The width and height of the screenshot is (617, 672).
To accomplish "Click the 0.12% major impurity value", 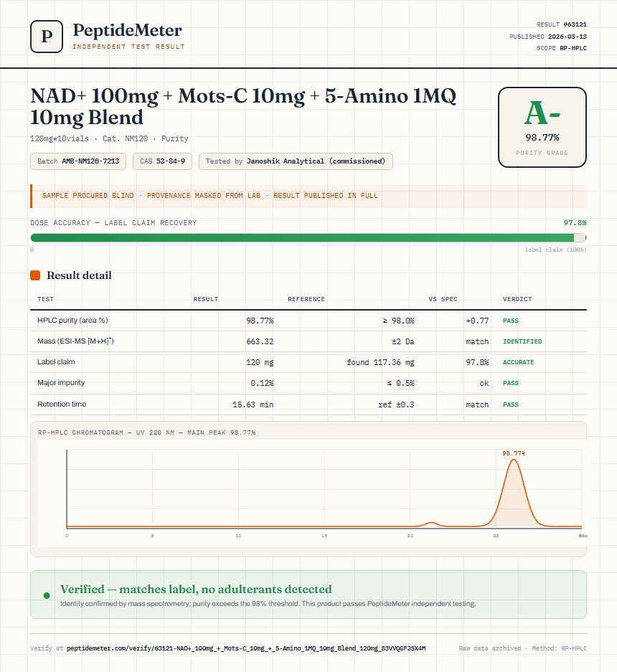I will [x=262, y=383].
